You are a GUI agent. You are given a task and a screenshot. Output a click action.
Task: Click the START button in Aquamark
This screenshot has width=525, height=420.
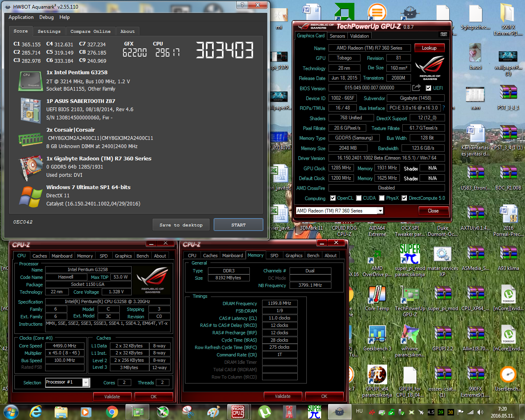238,225
